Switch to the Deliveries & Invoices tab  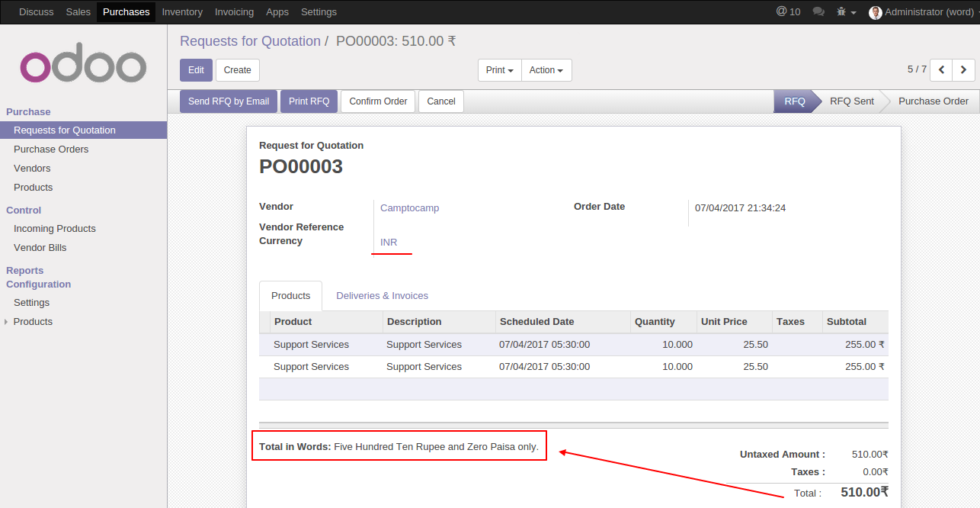point(382,296)
